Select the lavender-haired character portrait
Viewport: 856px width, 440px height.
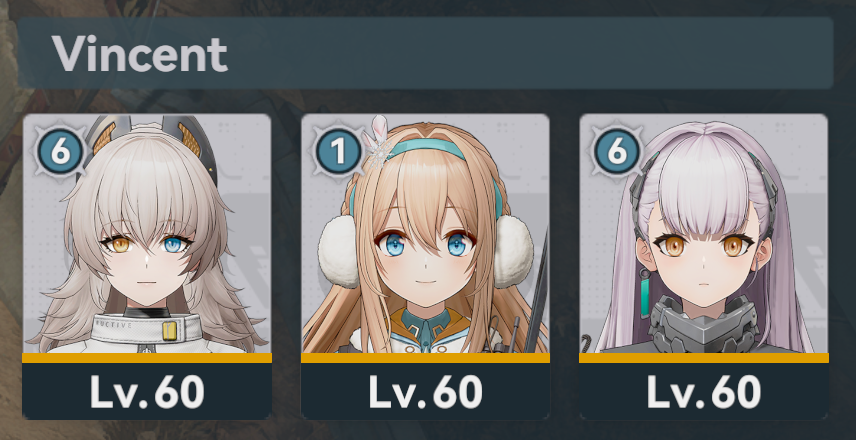click(x=704, y=234)
